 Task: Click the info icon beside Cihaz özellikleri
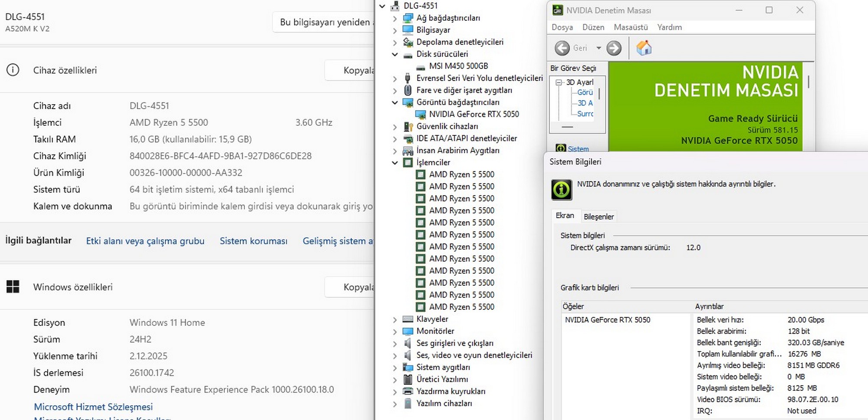[x=13, y=70]
